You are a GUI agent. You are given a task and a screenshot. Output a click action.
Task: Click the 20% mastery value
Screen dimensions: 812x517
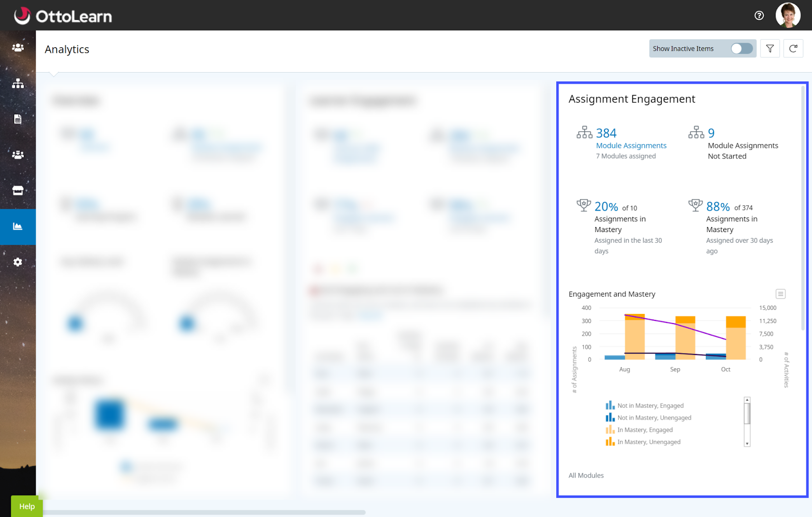tap(606, 207)
